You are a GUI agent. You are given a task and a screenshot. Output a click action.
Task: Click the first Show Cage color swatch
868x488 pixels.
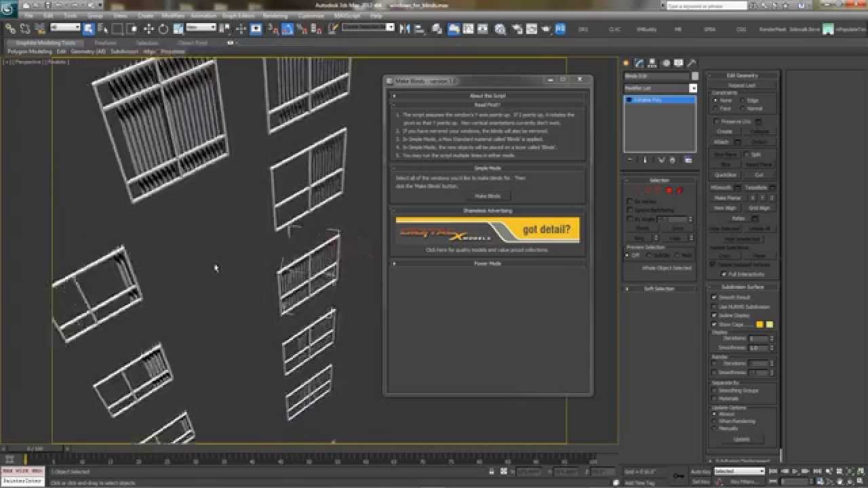[759, 325]
